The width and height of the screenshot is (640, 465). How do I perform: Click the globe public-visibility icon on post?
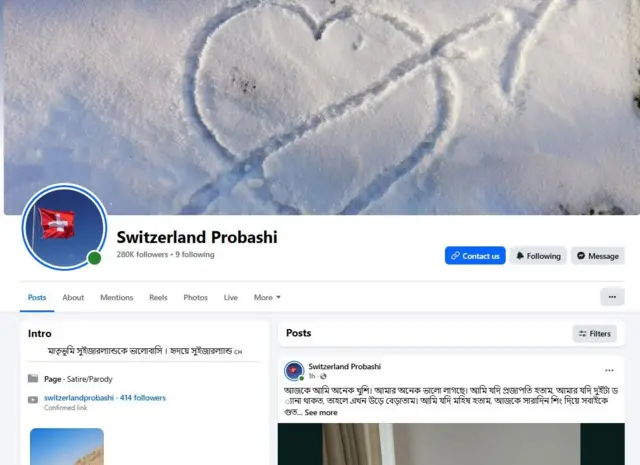tap(323, 376)
